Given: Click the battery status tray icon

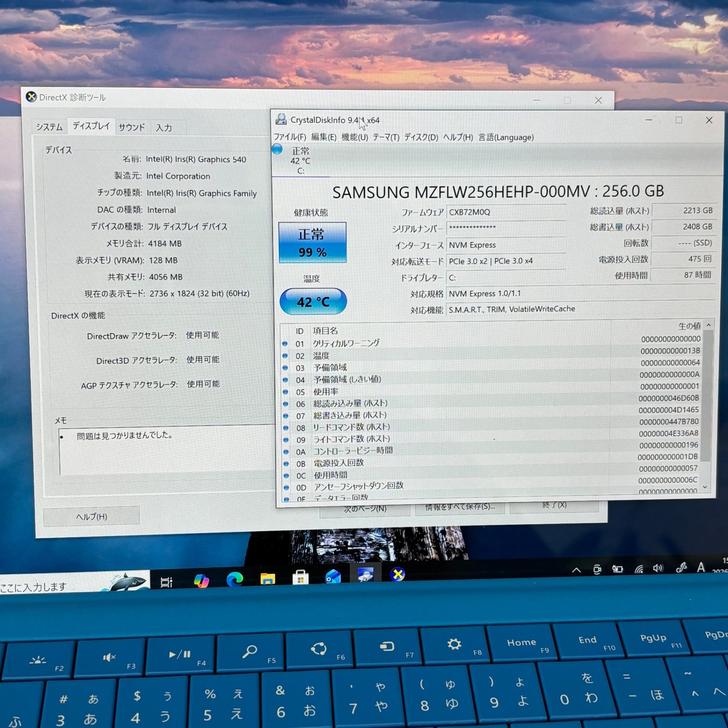Looking at the screenshot, I should 617,569.
